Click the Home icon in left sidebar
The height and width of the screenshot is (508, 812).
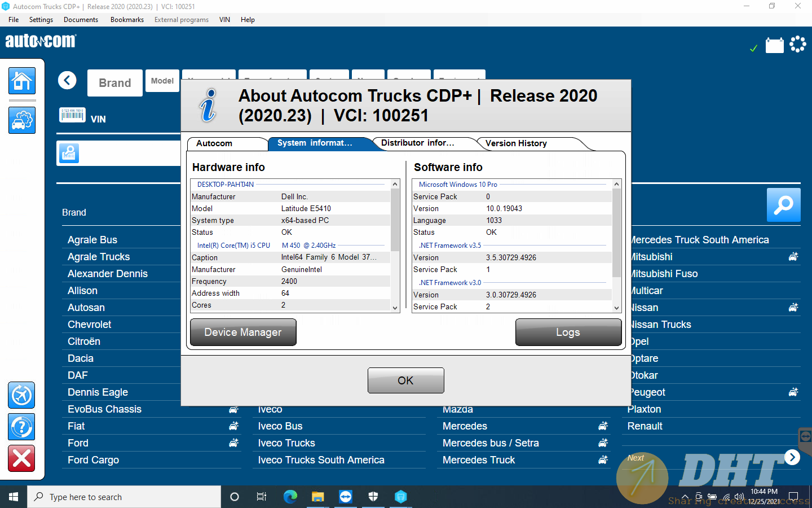tap(22, 81)
